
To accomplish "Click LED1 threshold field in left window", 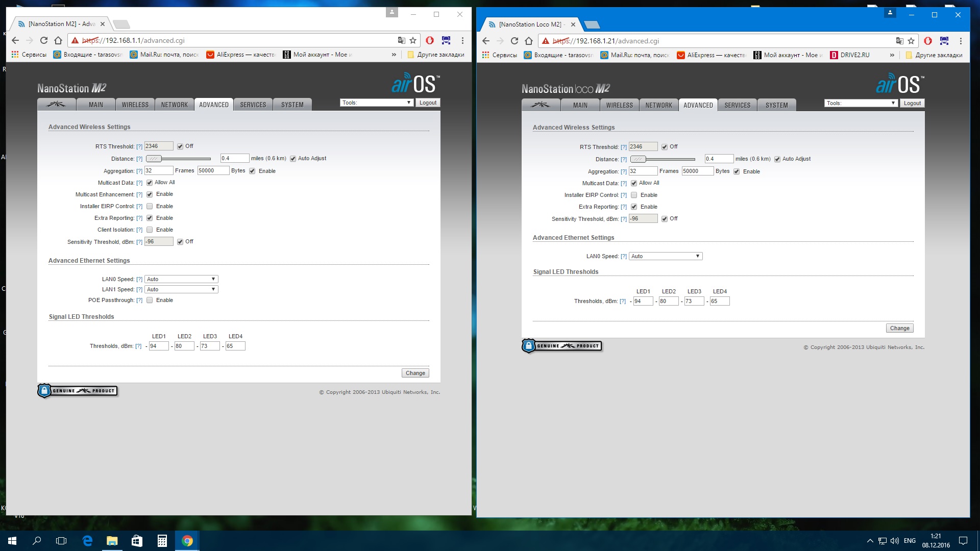I will (x=159, y=346).
